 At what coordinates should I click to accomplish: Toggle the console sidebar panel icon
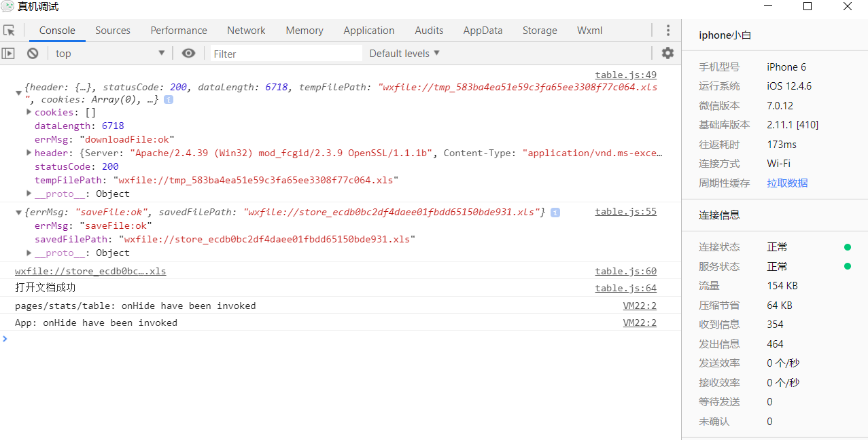pos(8,54)
